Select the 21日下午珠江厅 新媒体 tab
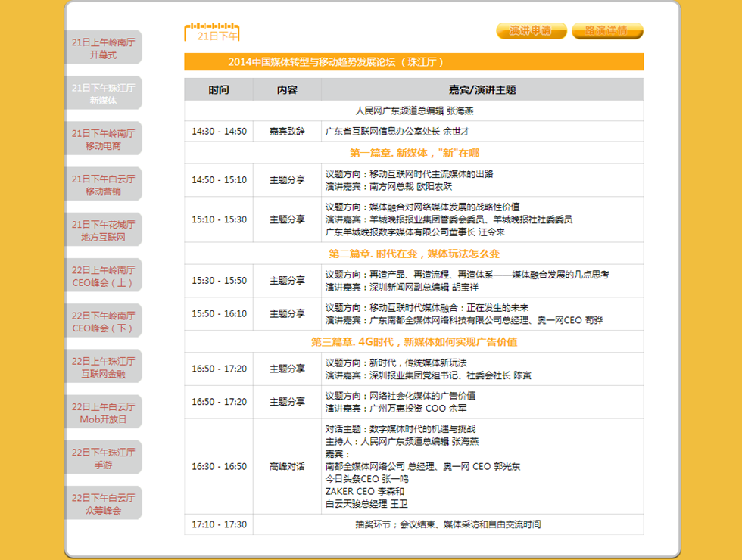This screenshot has height=560, width=742. tap(103, 94)
